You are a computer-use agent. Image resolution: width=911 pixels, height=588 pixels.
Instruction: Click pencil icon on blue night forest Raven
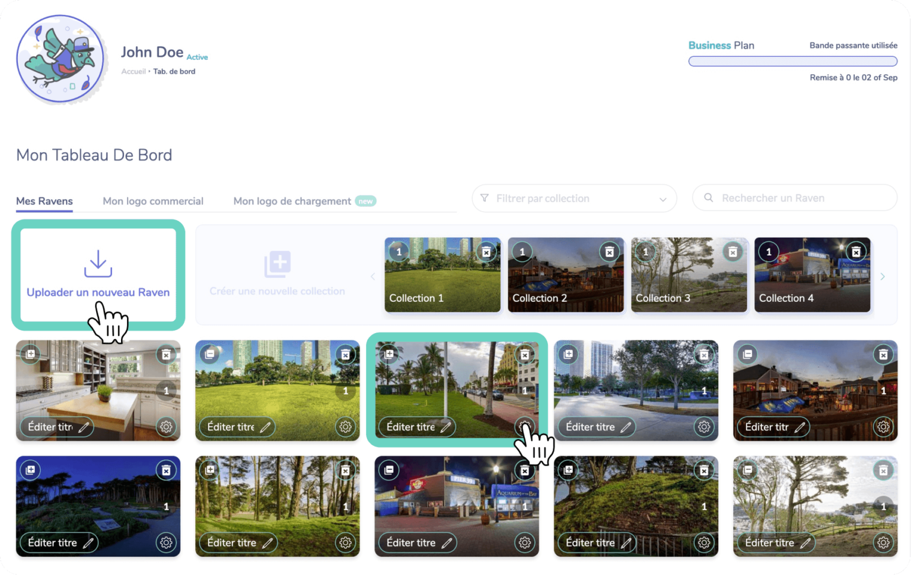point(88,542)
